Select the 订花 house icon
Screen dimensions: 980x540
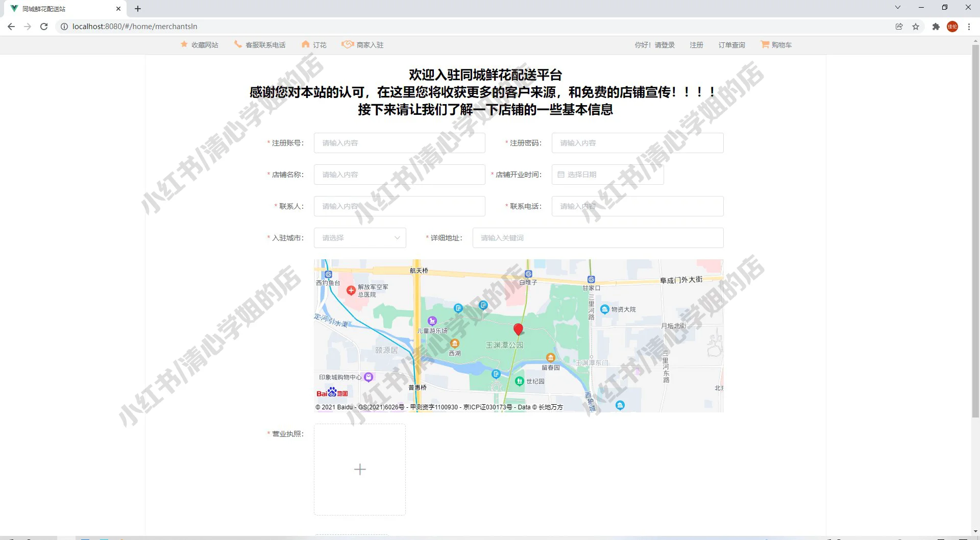tap(305, 45)
